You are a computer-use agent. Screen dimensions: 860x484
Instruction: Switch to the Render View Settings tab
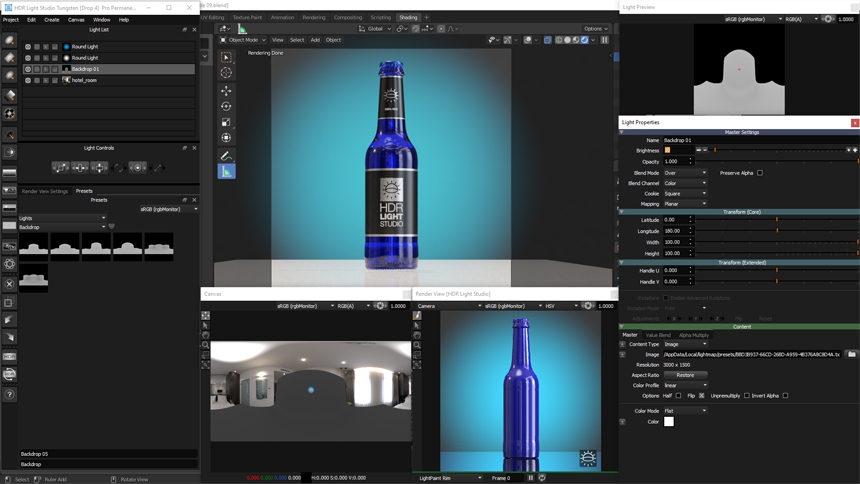click(44, 191)
